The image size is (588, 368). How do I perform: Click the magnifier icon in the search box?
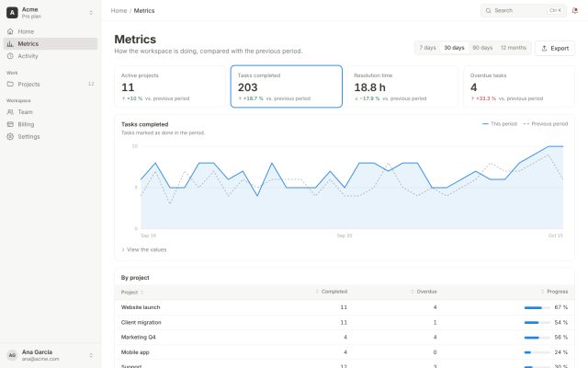[x=488, y=10]
